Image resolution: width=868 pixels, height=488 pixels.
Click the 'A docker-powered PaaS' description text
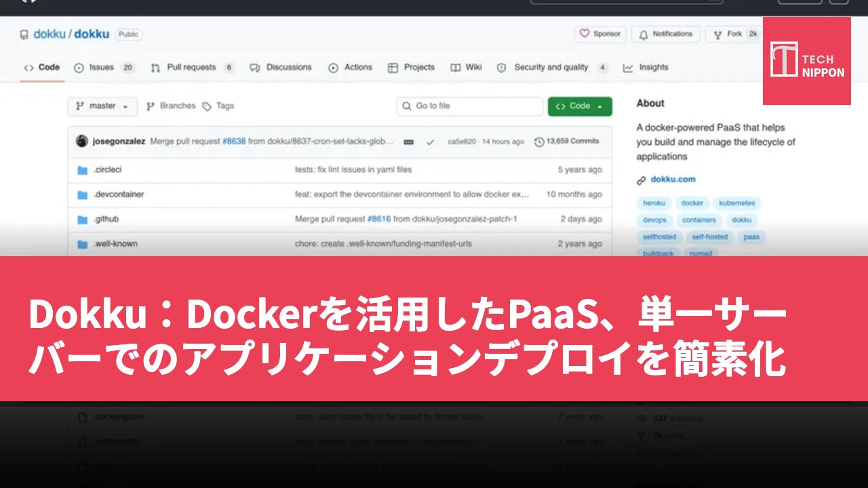pyautogui.click(x=715, y=142)
